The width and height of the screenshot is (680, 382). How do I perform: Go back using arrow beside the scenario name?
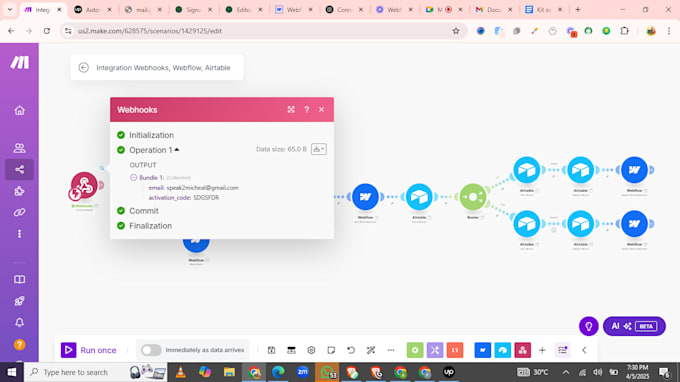[x=84, y=68]
